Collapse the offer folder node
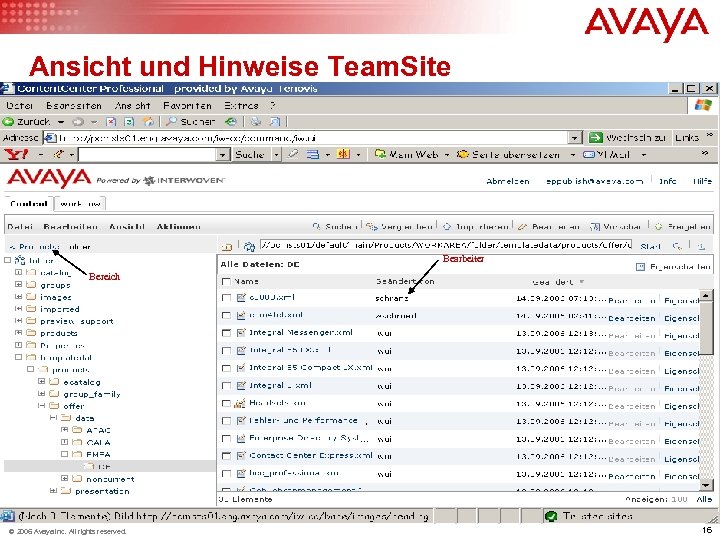 (x=41, y=406)
